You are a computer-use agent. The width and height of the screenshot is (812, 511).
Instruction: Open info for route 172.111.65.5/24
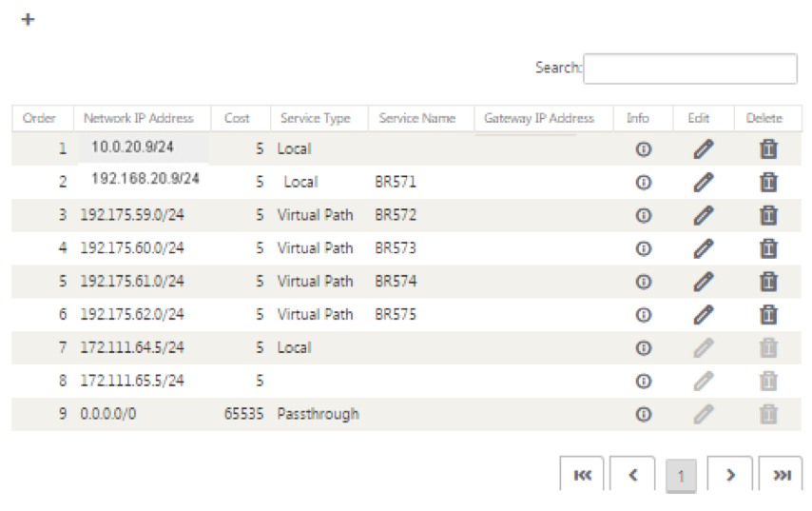click(x=643, y=382)
